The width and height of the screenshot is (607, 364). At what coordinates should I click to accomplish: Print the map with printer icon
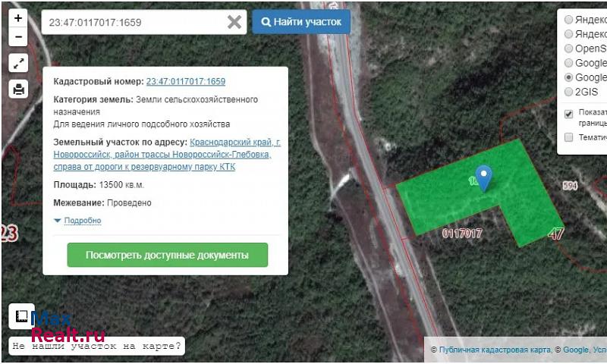tap(18, 89)
